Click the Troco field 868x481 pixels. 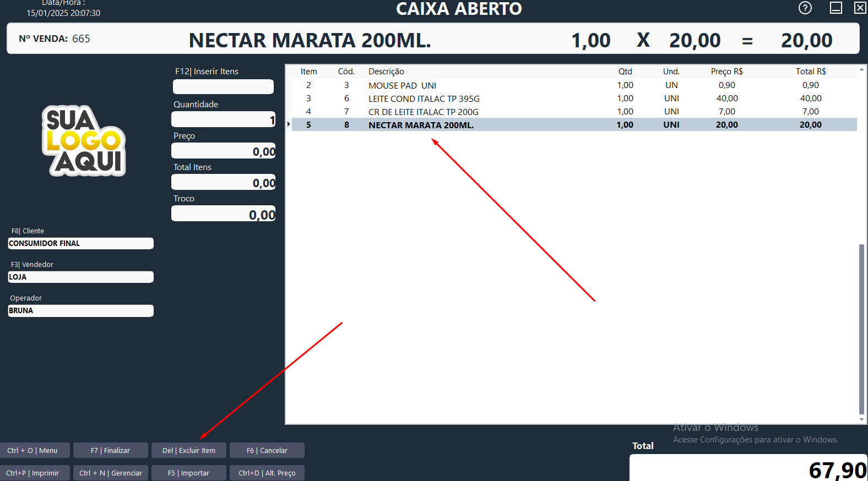coord(223,214)
